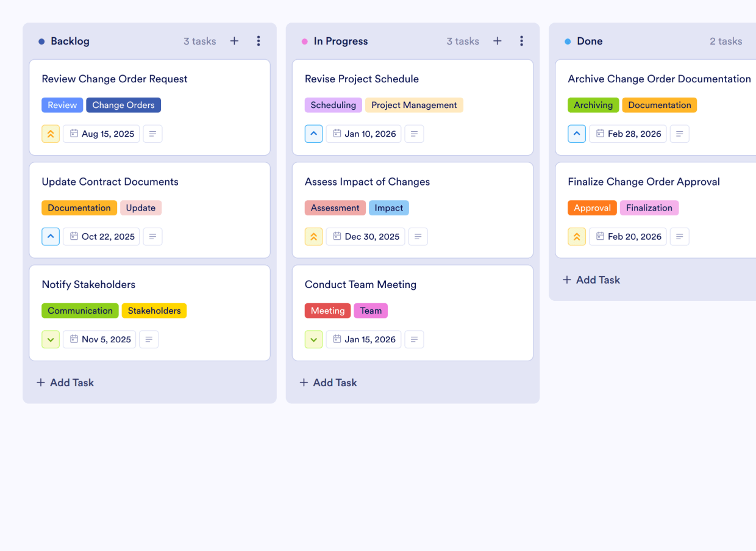Open the kebab menu of the Backlog column

pos(259,41)
